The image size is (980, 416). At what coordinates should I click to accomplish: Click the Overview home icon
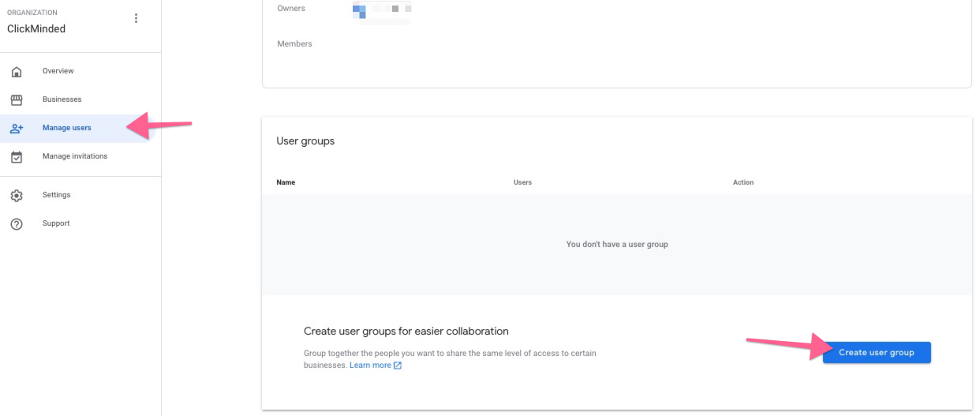[17, 72]
